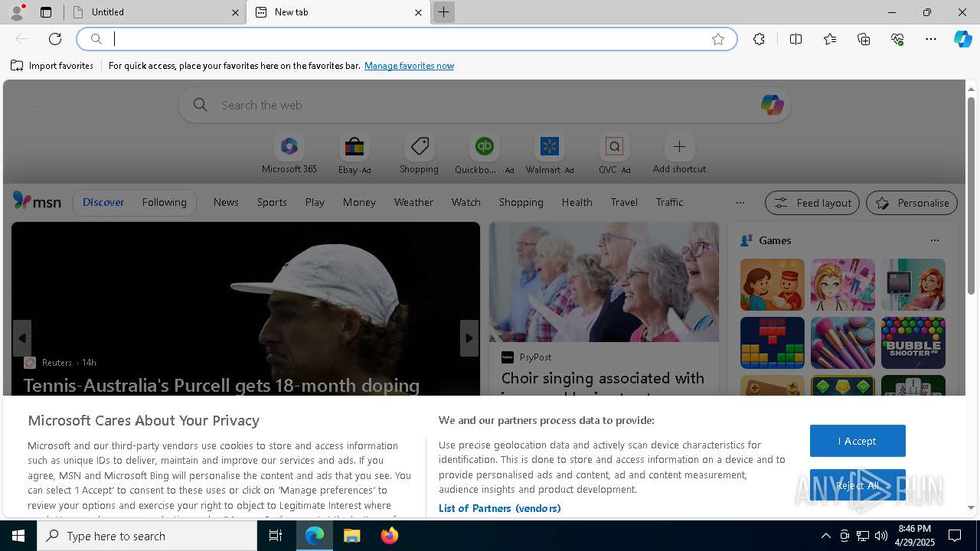Open Task View on taskbar
Viewport: 980px width, 551px height.
tap(276, 536)
